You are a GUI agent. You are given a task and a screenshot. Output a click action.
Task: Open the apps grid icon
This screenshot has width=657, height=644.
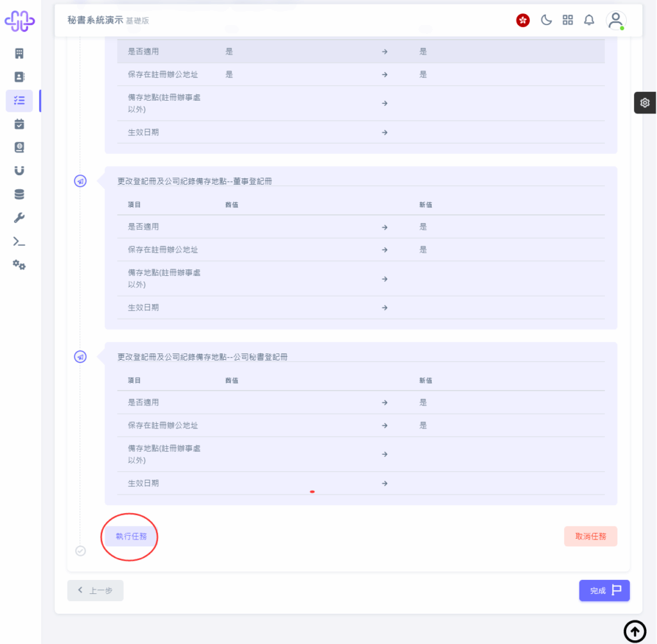coord(568,20)
